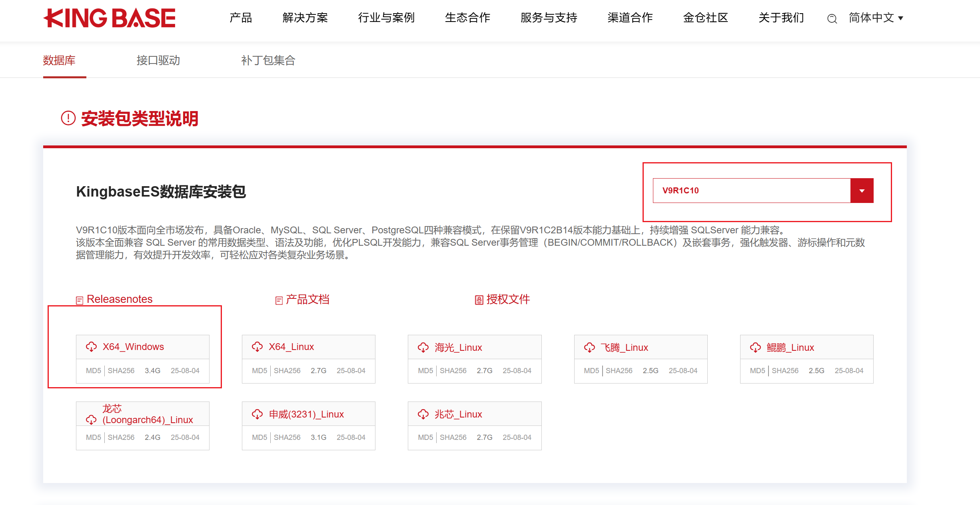The width and height of the screenshot is (980, 505).
Task: Click the 海光_Linux cloud download icon
Action: [x=423, y=348]
